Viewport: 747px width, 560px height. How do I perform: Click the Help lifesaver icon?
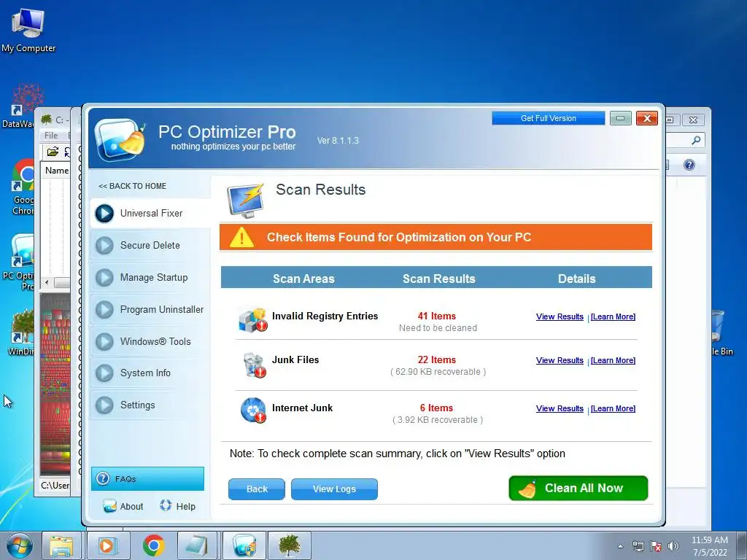[x=166, y=505]
